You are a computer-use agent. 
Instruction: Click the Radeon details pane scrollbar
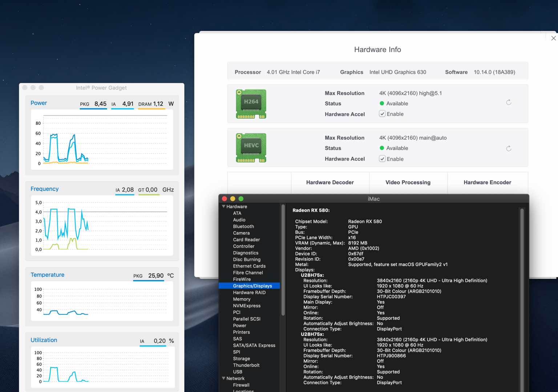(522, 290)
